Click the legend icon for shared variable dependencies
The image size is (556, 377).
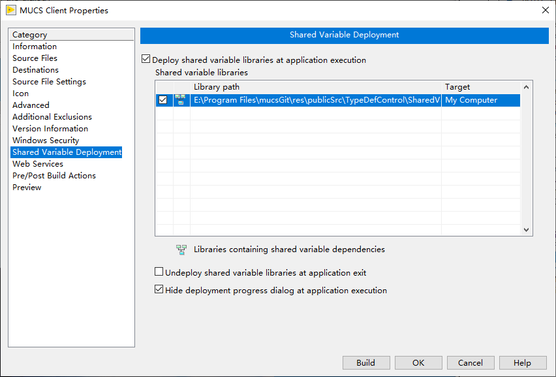[x=181, y=250]
